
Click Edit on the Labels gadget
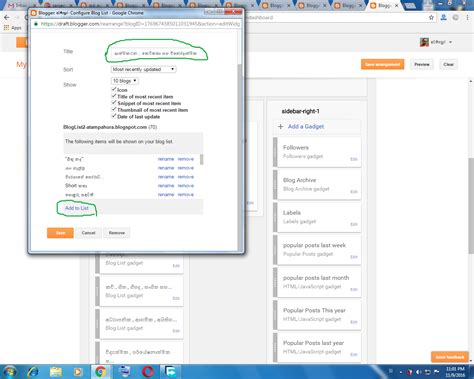pos(354,224)
